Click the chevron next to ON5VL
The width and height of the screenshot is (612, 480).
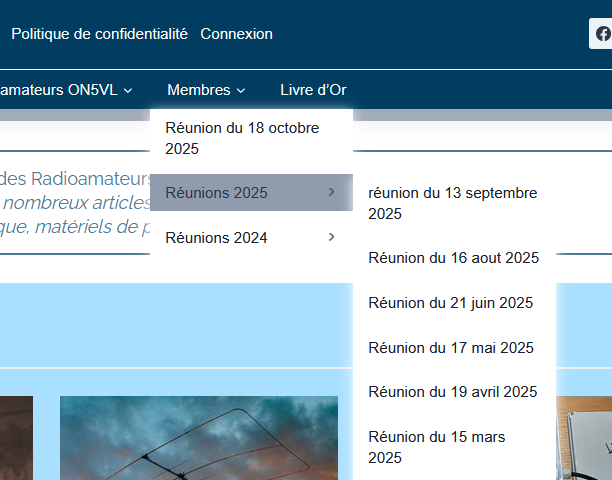[127, 91]
